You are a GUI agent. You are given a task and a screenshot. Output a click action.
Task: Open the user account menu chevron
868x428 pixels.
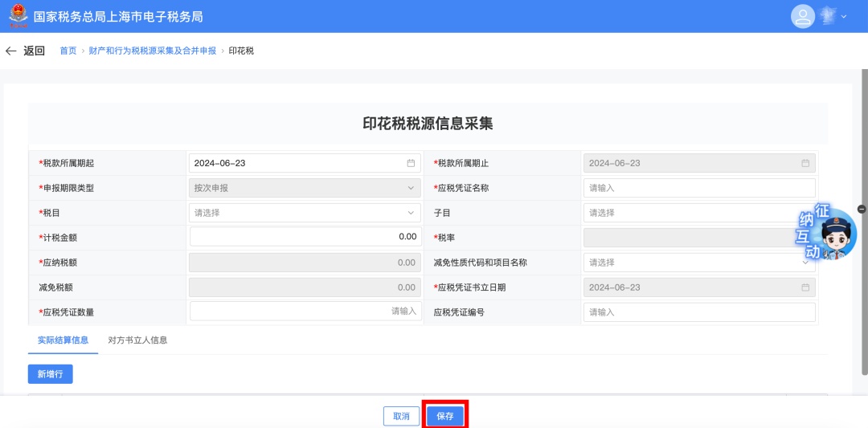pyautogui.click(x=844, y=17)
